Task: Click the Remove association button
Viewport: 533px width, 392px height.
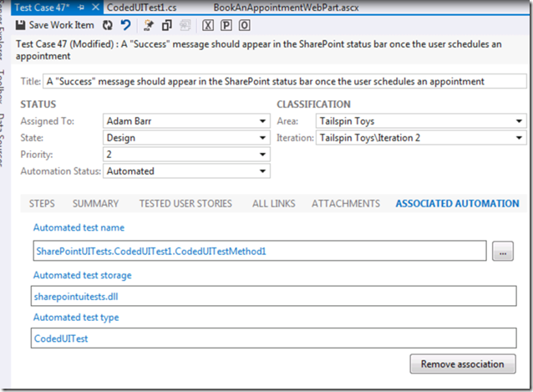Action: pos(462,364)
